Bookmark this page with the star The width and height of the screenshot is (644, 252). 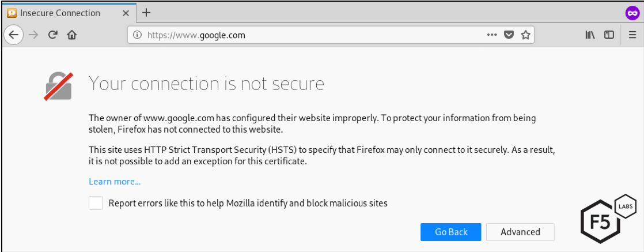[x=525, y=35]
